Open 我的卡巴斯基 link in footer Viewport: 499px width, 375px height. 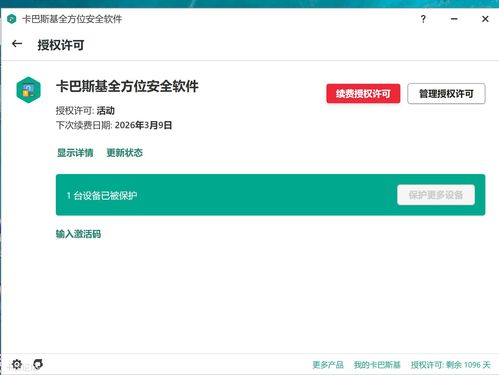[x=377, y=365]
